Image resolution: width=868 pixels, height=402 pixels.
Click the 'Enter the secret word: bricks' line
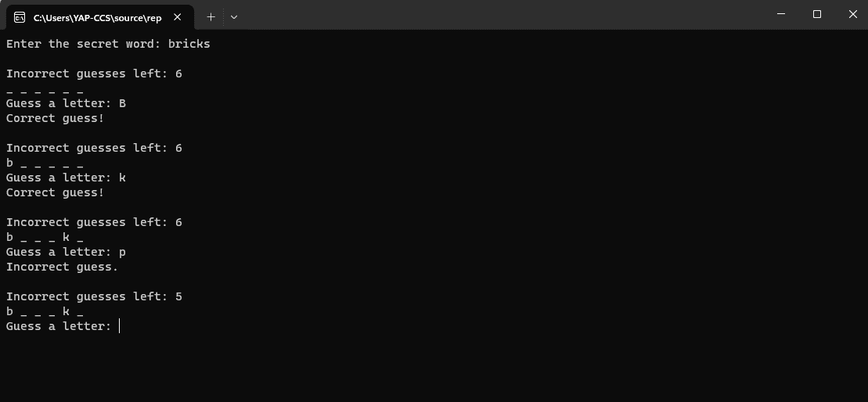pyautogui.click(x=108, y=44)
